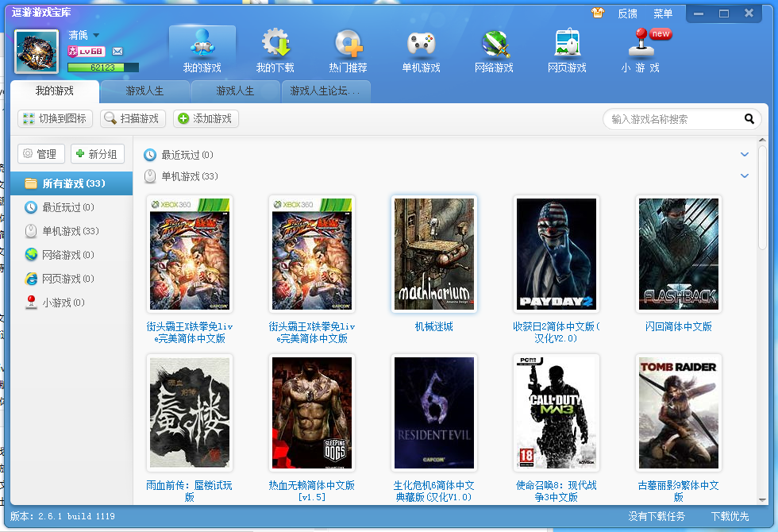Click the 单机游戏 (33) section header in game list
The width and height of the screenshot is (778, 532).
[x=181, y=176]
